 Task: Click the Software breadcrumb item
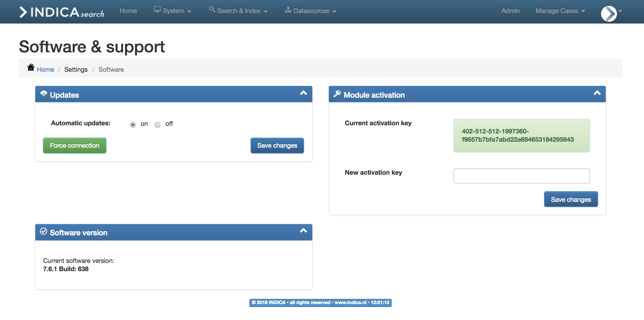pyautogui.click(x=111, y=70)
